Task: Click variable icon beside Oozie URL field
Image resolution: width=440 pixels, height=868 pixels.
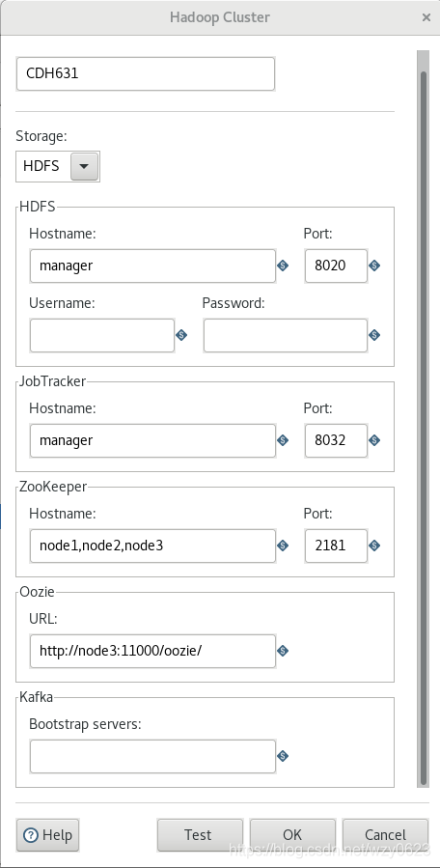Action: click(283, 651)
